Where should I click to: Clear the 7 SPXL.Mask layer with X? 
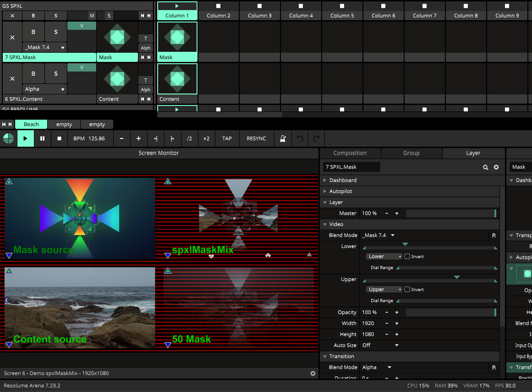click(12, 37)
